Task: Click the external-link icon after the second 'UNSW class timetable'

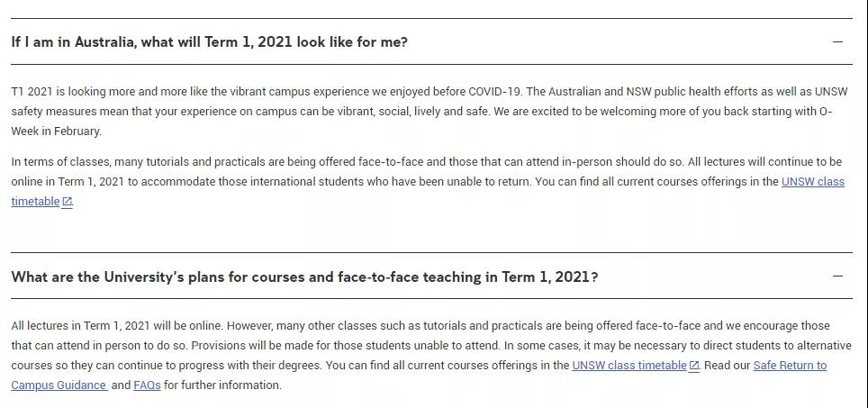Action: [x=693, y=366]
